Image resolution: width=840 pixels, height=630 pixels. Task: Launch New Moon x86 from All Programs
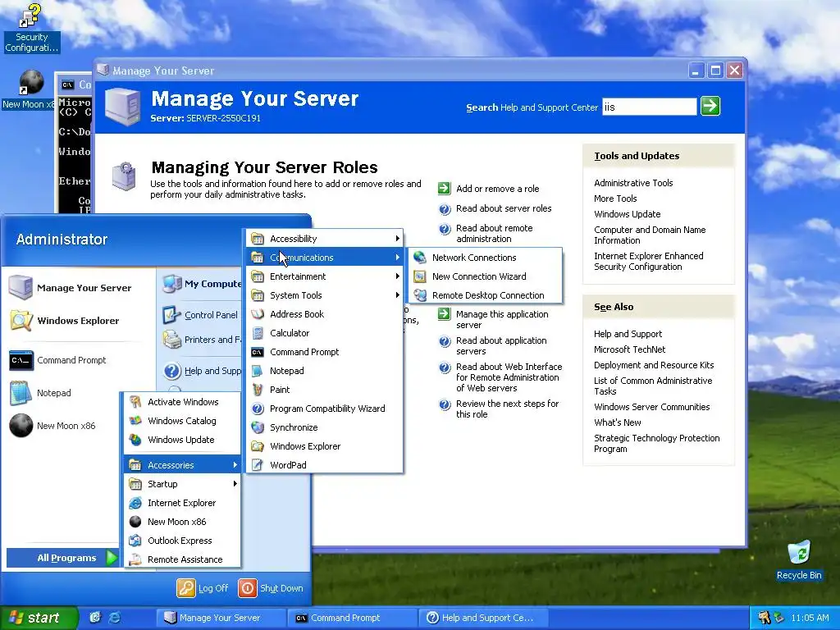click(x=182, y=522)
